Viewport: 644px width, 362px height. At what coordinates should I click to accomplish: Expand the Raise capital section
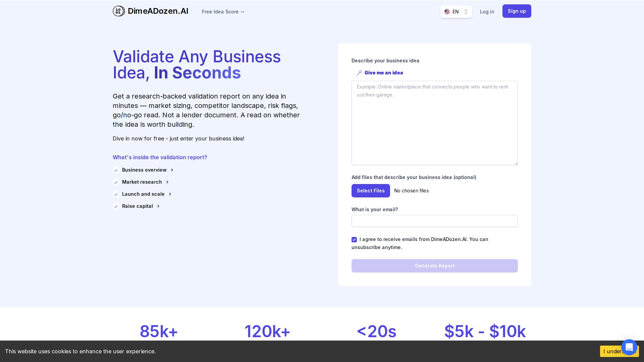[x=158, y=206]
